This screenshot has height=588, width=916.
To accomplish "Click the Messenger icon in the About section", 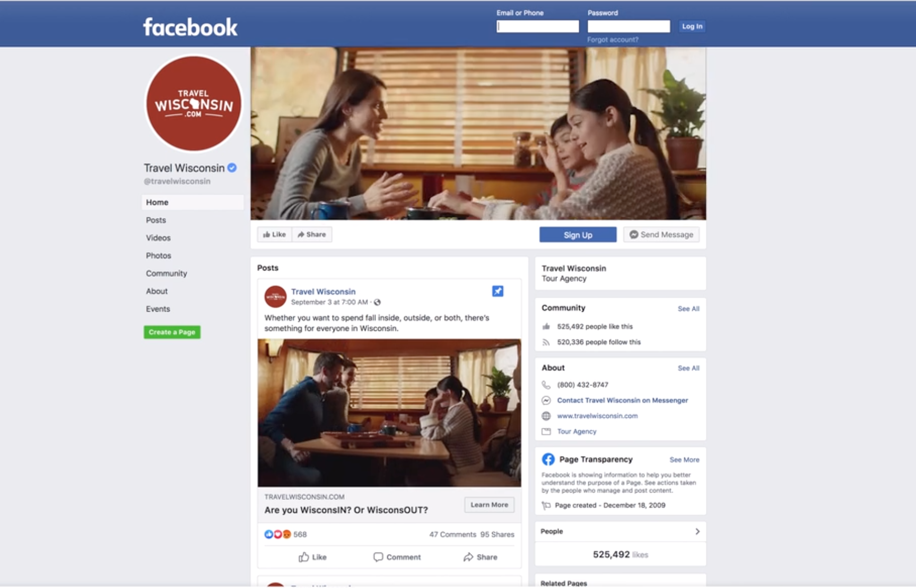I will pyautogui.click(x=546, y=400).
